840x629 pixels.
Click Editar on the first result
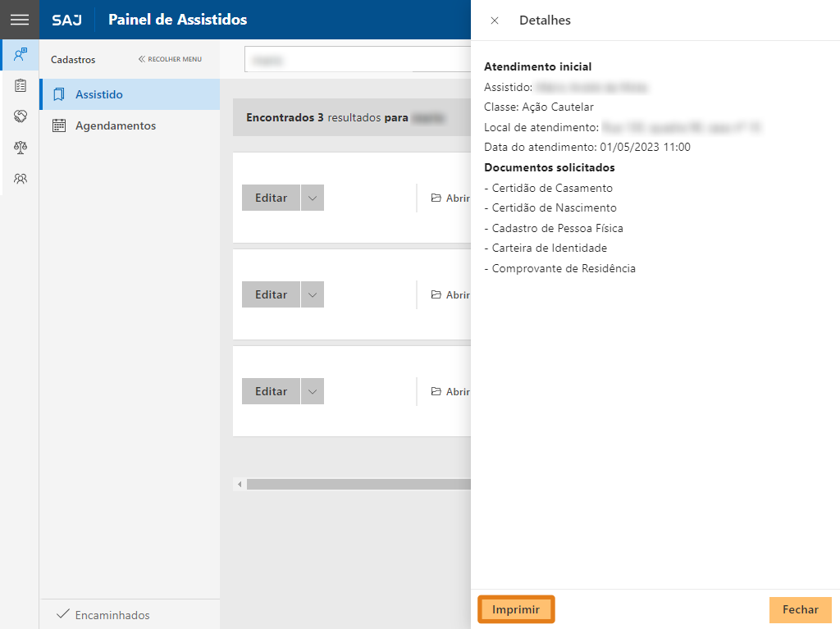271,198
